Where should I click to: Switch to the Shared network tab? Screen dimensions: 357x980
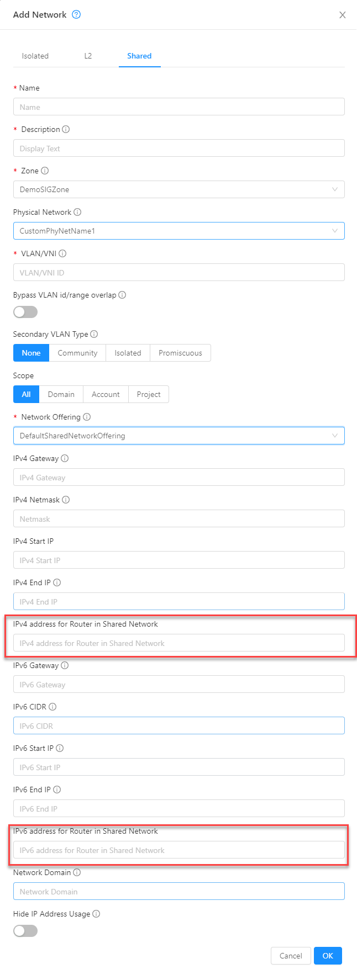coord(139,56)
